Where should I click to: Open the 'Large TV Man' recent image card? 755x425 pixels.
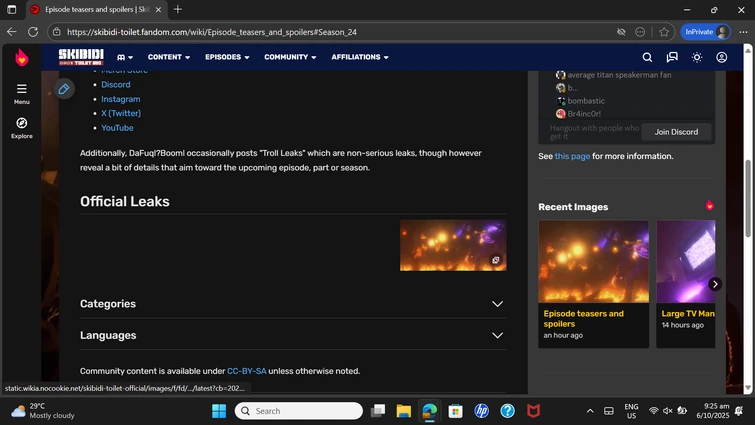coord(686,284)
